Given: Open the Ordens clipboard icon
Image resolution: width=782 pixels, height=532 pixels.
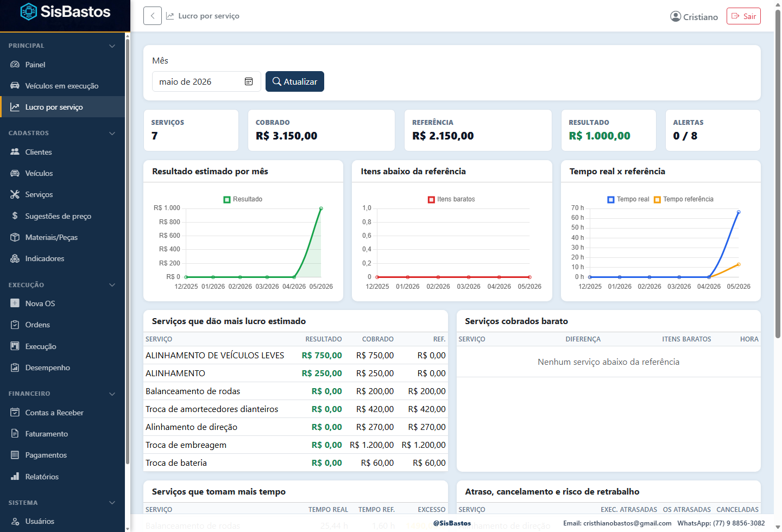Looking at the screenshot, I should 15,325.
